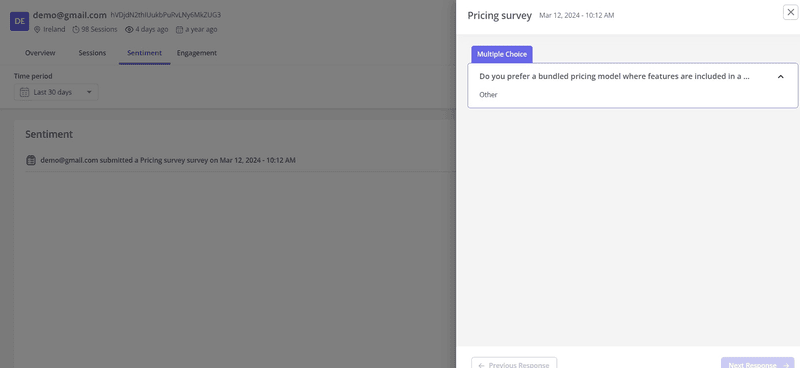
Task: Go to Previous Response
Action: coord(514,364)
